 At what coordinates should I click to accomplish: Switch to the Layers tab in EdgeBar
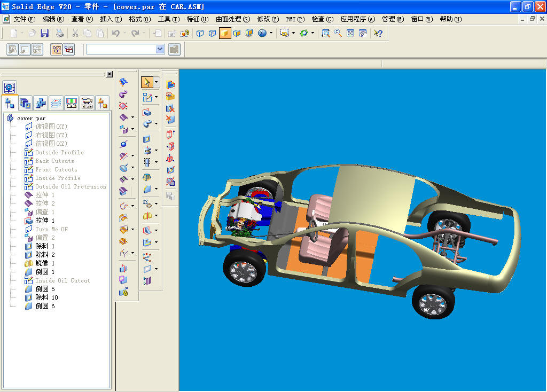[56, 103]
